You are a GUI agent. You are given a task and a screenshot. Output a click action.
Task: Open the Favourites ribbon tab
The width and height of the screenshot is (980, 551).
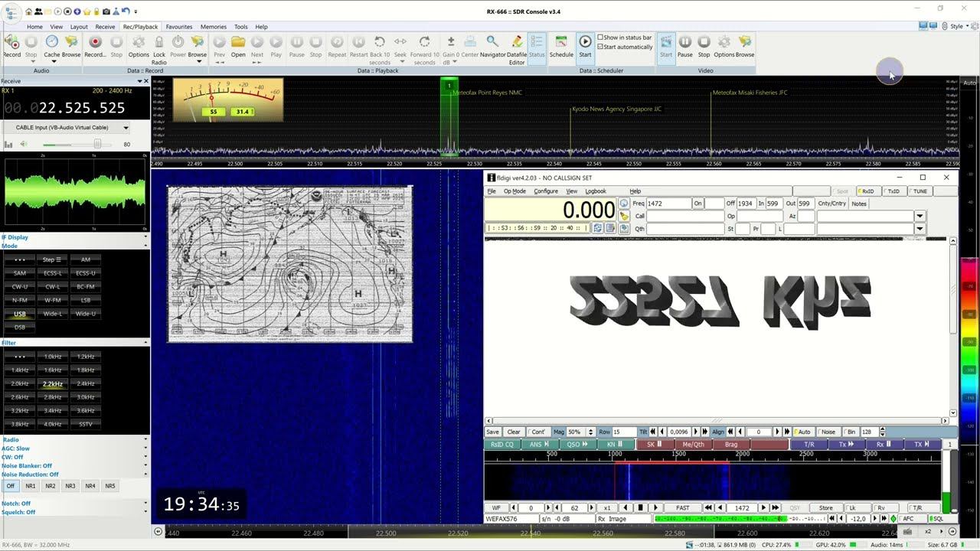pyautogui.click(x=179, y=27)
